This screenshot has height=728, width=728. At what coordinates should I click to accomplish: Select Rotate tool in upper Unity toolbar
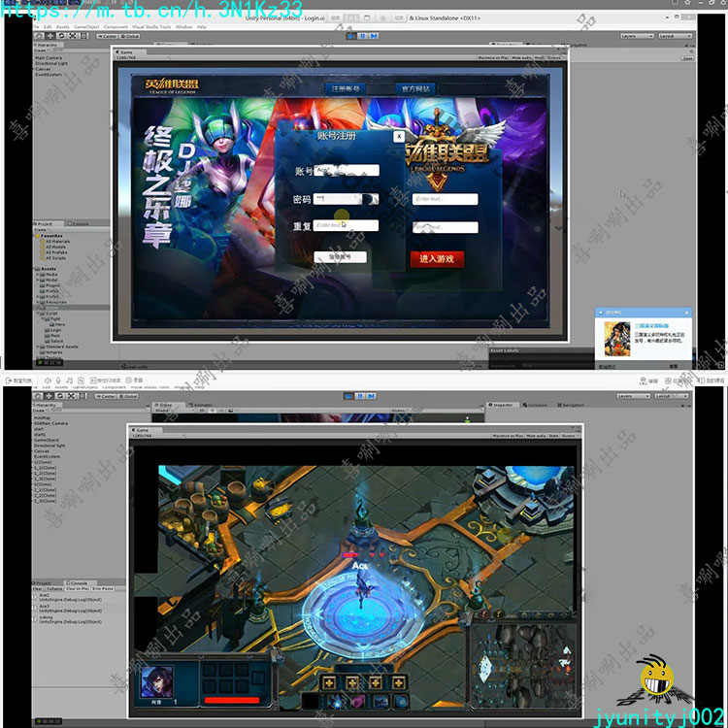pos(61,35)
